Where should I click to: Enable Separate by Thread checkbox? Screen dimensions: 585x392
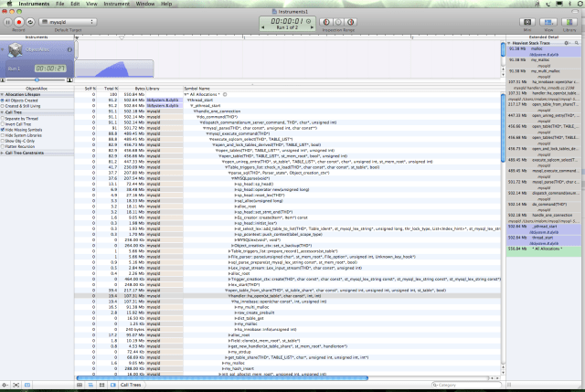2,119
